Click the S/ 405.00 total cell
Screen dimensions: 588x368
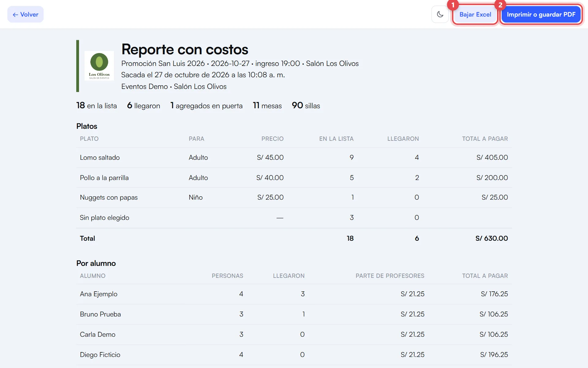pyautogui.click(x=492, y=158)
